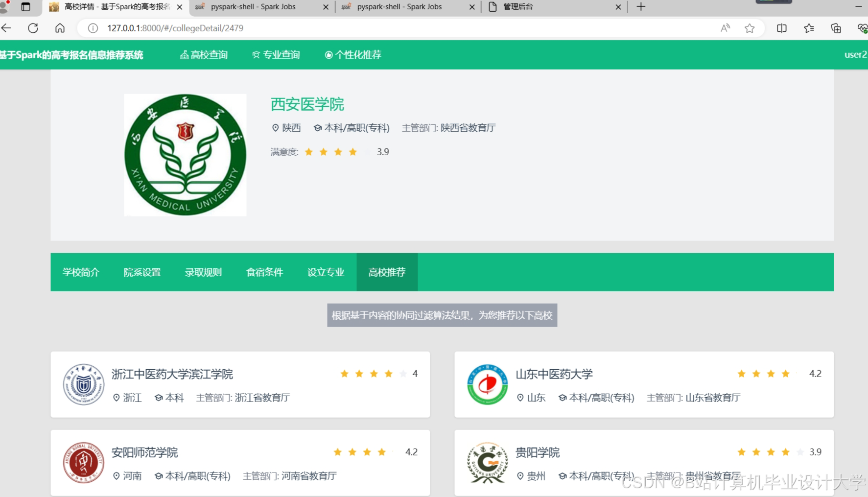Click the 西安医学院 school logo image

[185, 154]
